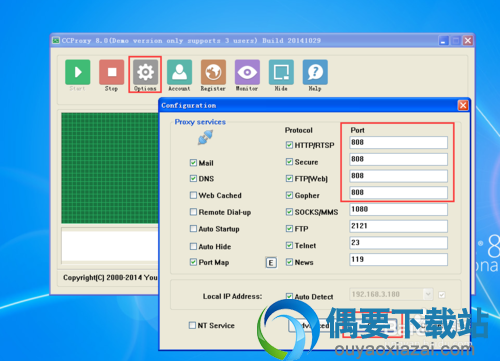The width and height of the screenshot is (500, 361).
Task: Close the Configuration dialog
Action: (463, 105)
